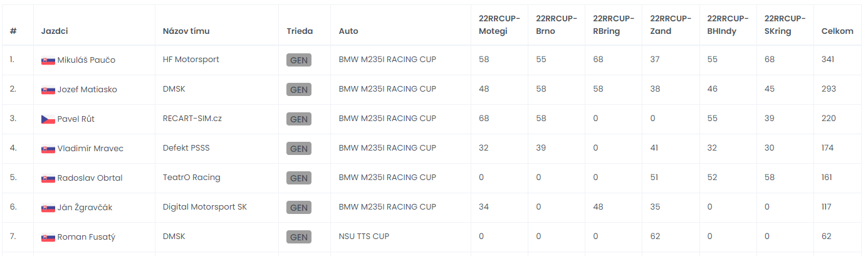Screen dimensions: 868x256
Task: Click the Czech flag next to Pavel Růt
Action: point(48,119)
